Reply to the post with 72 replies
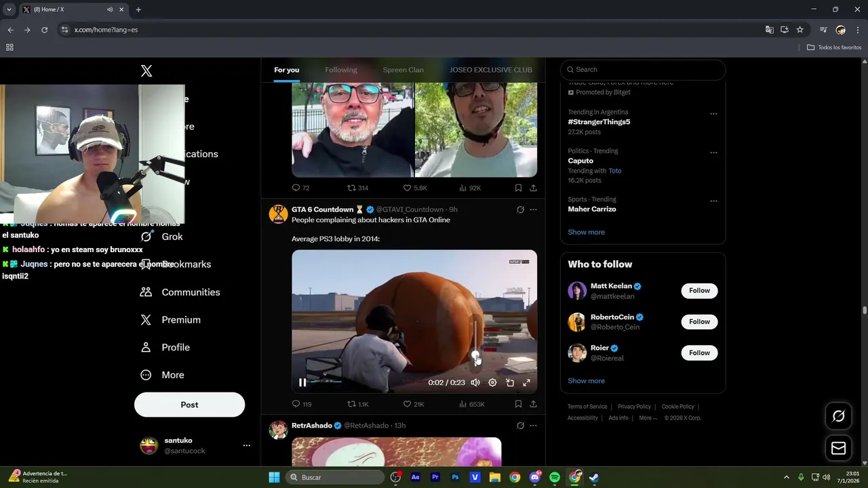868x488 pixels. 300,188
